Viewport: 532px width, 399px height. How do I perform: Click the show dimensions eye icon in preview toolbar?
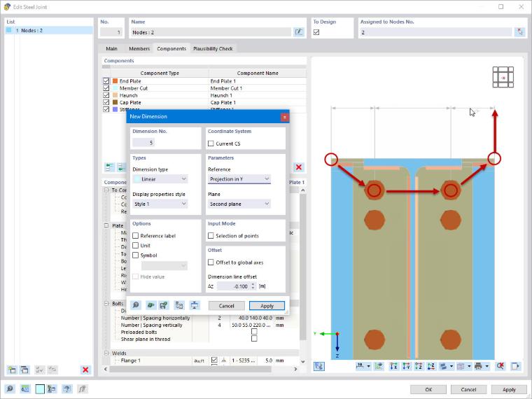(379, 366)
